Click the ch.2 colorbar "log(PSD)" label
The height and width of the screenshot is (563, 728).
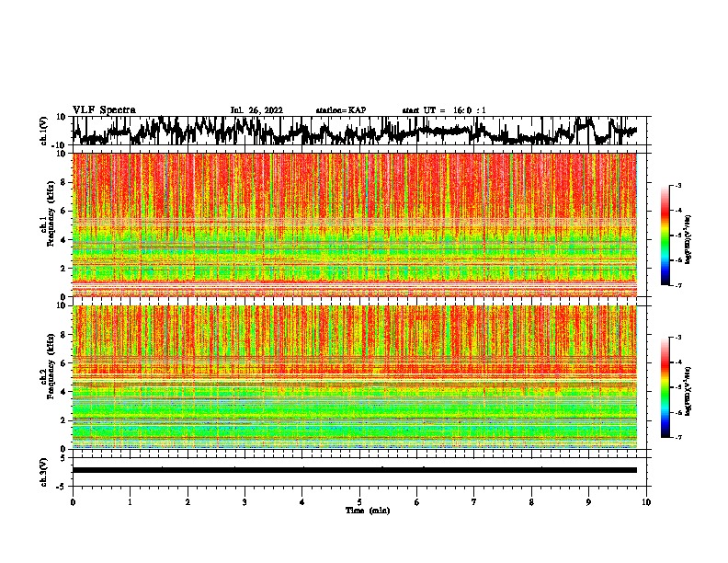pyautogui.click(x=688, y=392)
